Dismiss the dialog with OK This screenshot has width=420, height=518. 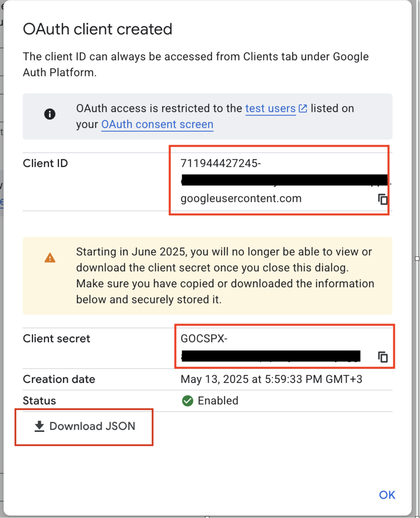click(387, 495)
